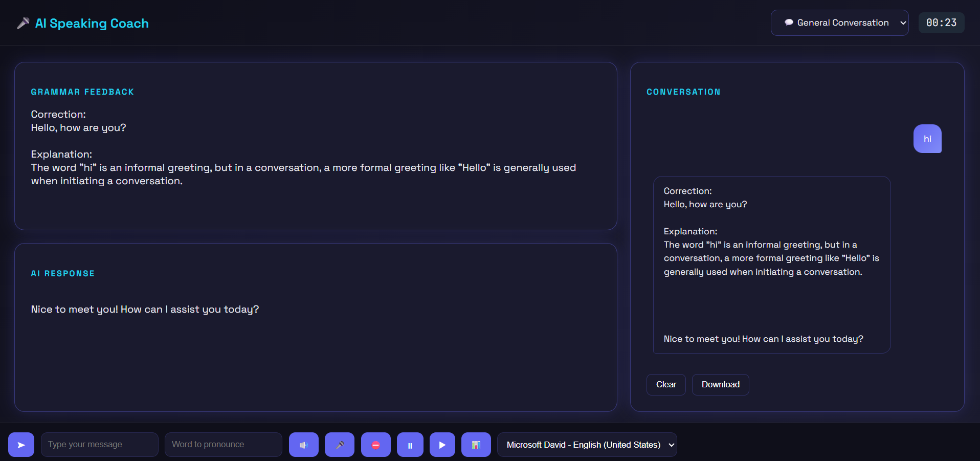This screenshot has width=980, height=461.
Task: Select the 'hi' user message bubble
Action: 927,139
